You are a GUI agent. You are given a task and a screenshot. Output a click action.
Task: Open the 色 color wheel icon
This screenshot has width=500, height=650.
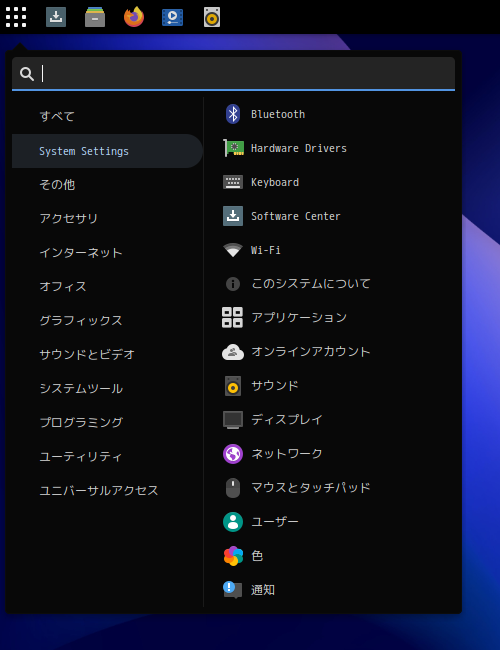coord(233,556)
